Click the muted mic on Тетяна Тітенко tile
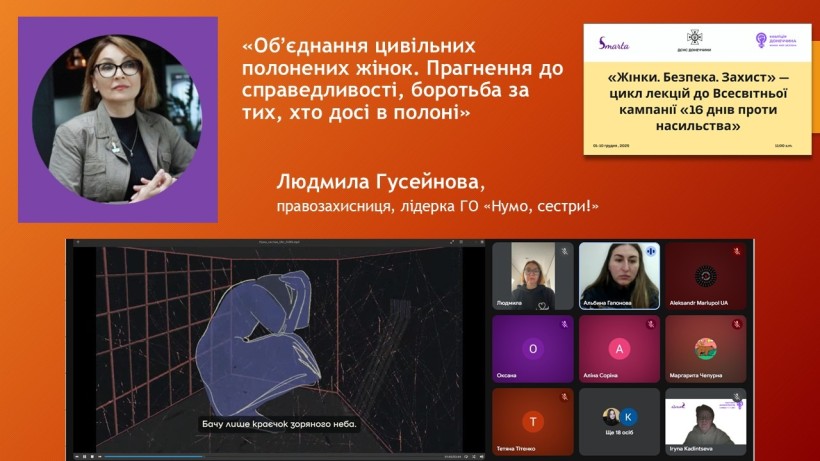This screenshot has width=820, height=461. [564, 397]
